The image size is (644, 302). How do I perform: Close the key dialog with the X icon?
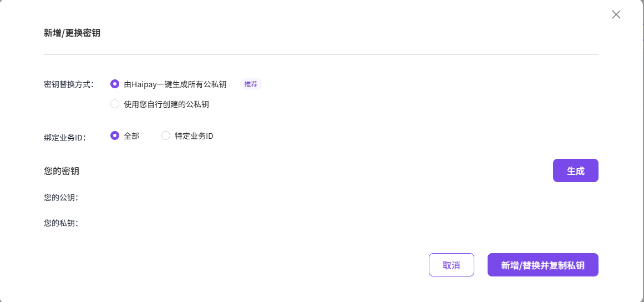tap(616, 15)
